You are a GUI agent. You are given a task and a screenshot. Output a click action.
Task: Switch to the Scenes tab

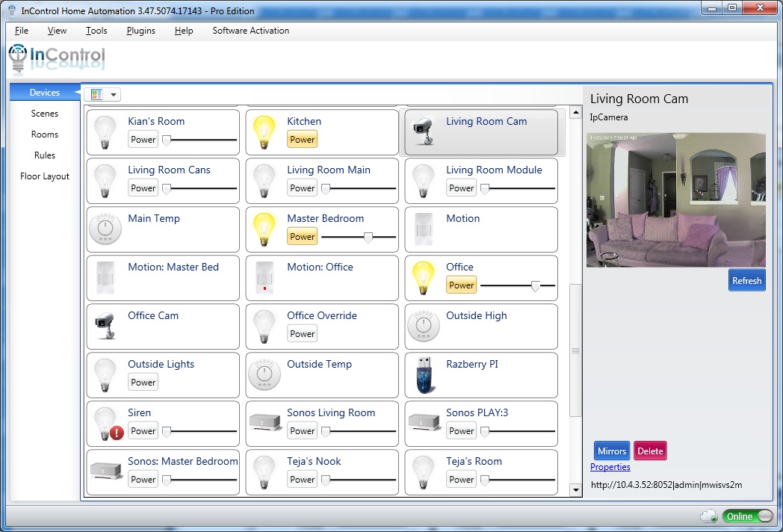(x=45, y=114)
